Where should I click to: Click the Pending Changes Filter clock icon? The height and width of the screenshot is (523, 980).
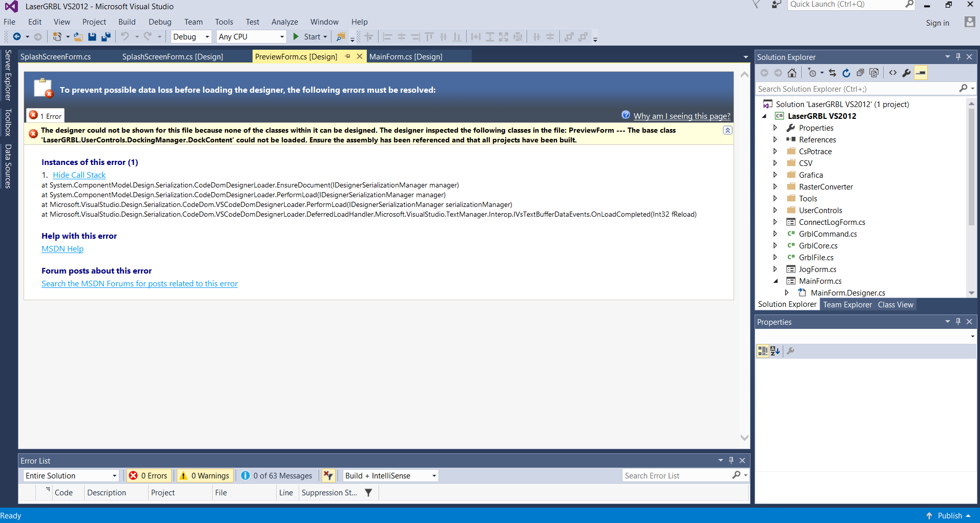pyautogui.click(x=812, y=73)
